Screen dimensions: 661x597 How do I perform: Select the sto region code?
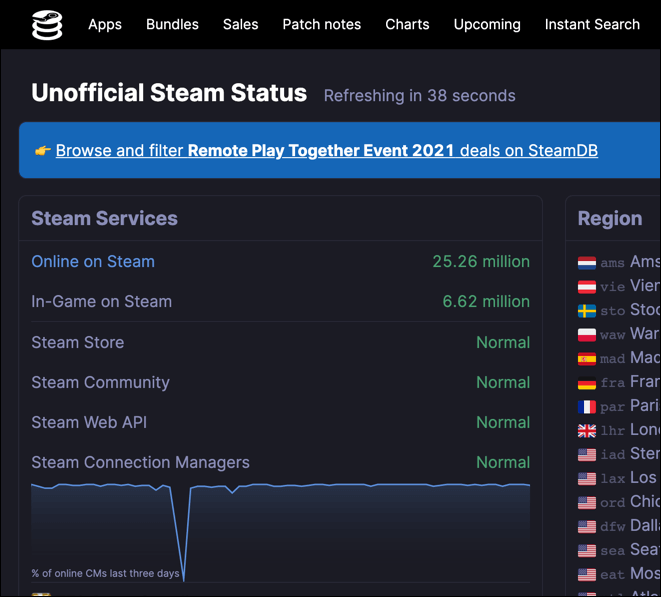613,311
